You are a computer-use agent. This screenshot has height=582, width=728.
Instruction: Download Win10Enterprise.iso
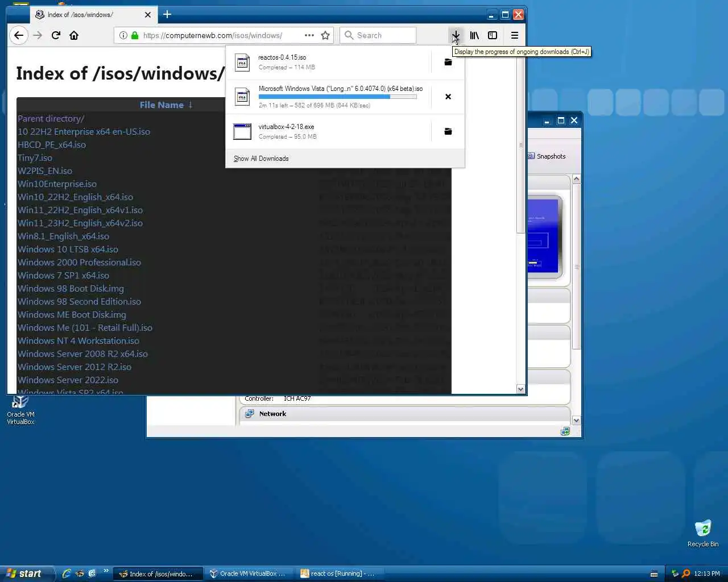click(x=57, y=184)
